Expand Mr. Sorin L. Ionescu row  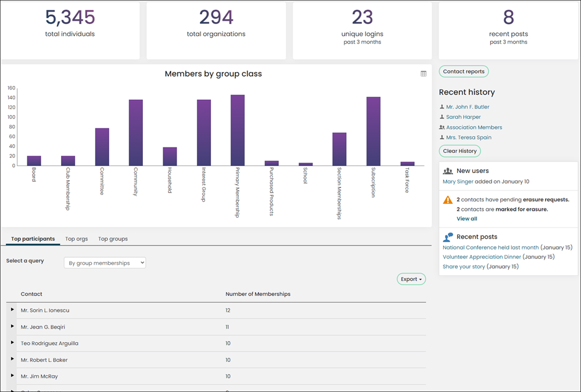pos(12,310)
